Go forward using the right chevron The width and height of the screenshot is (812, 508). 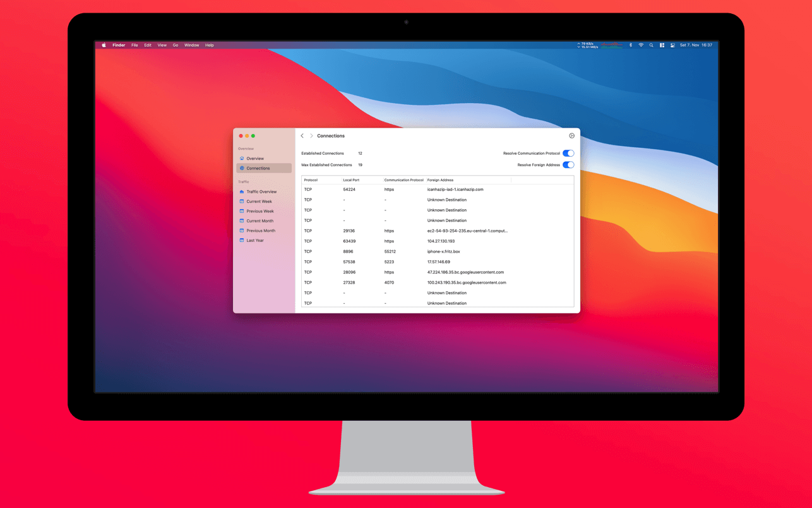311,136
